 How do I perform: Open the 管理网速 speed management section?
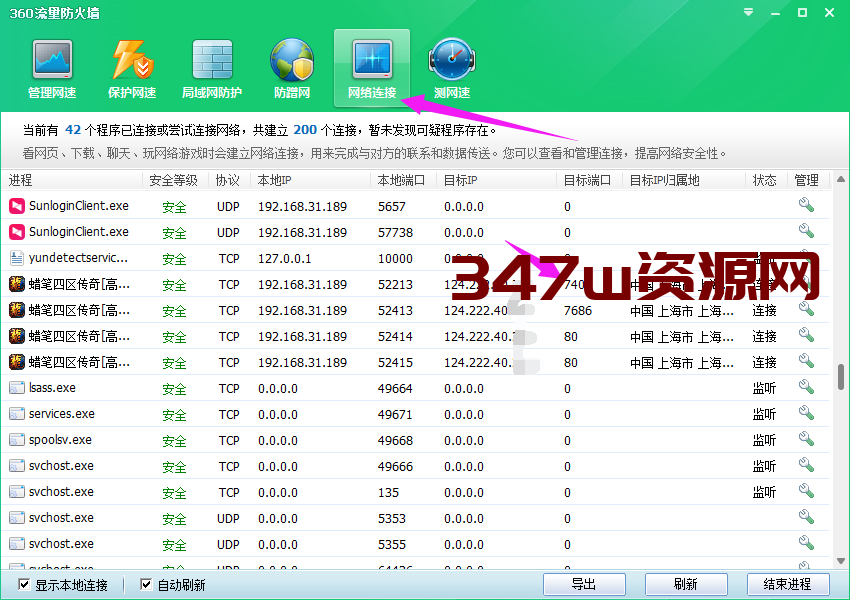[52, 69]
